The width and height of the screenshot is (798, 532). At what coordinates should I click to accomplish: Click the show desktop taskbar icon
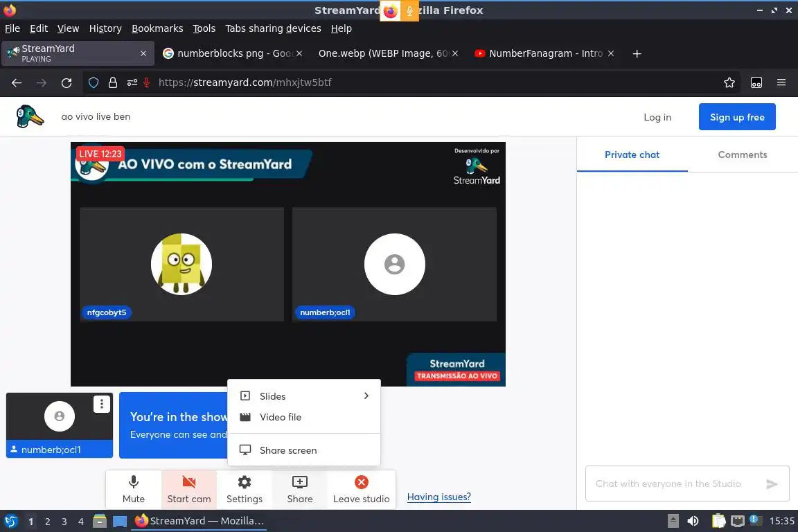(x=120, y=522)
